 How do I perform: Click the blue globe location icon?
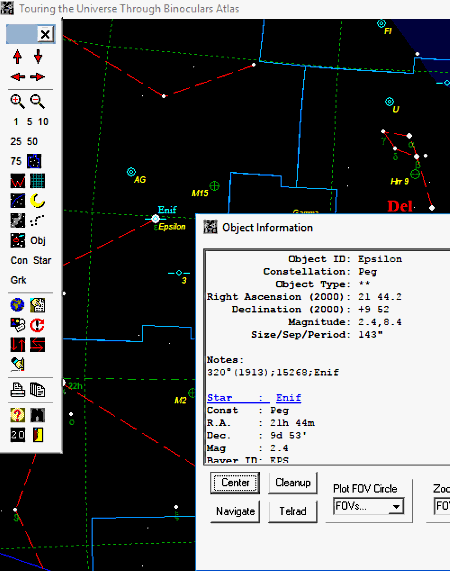[17, 305]
